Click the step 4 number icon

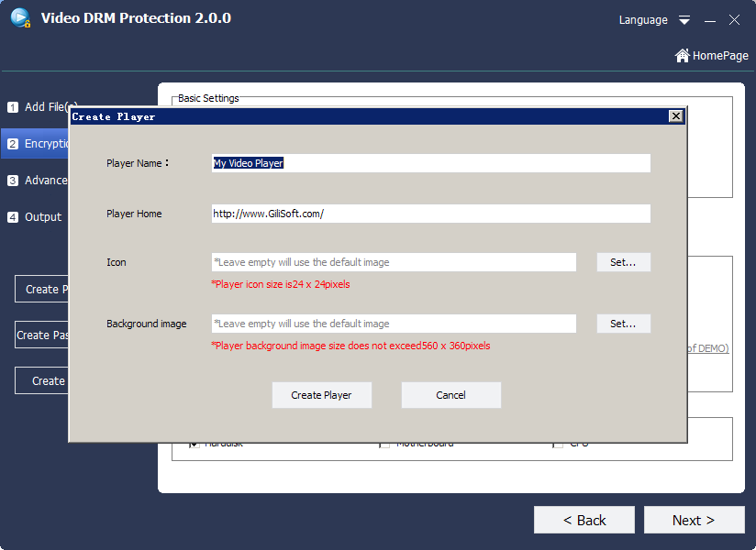tap(13, 217)
